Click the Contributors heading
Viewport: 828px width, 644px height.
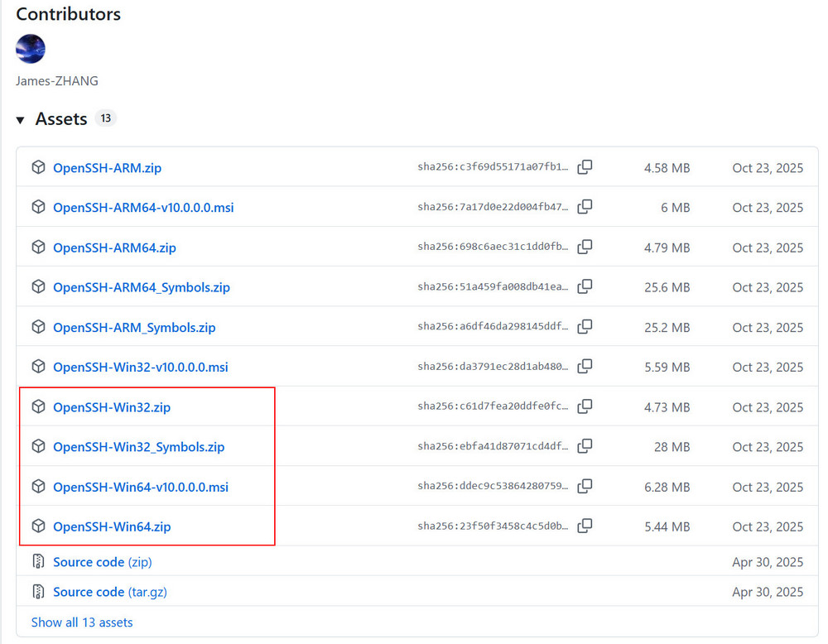68,14
